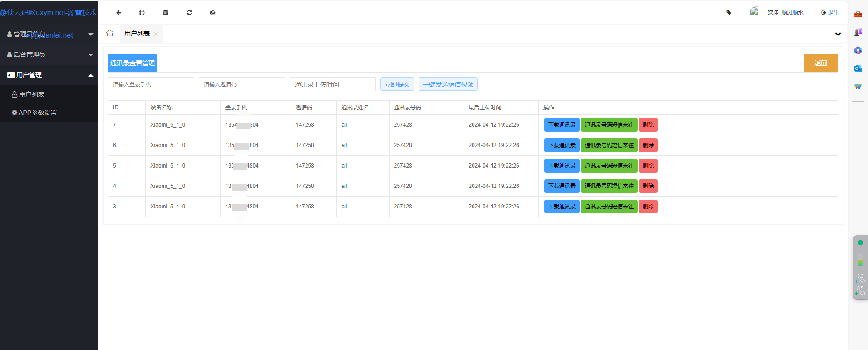Screen dimensions: 868x350
Task: Open the paper plane icon in sidebar
Action: tap(858, 86)
